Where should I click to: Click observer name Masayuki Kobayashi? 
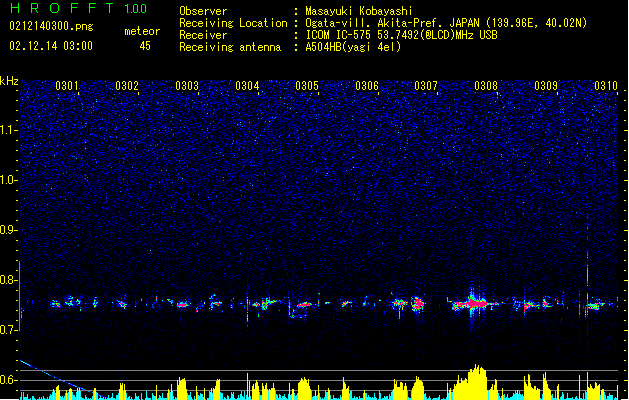coord(359,11)
